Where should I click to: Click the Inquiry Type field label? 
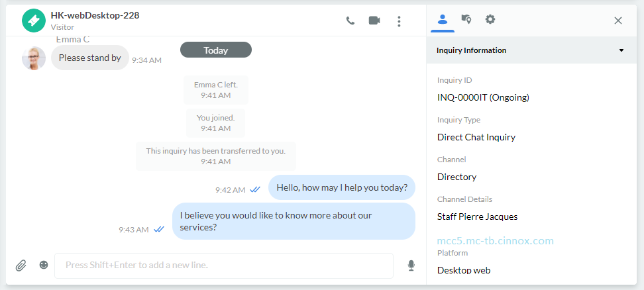pyautogui.click(x=458, y=120)
